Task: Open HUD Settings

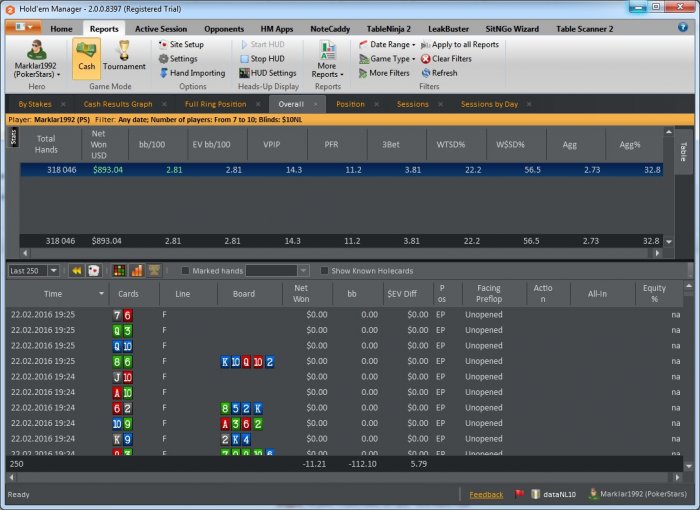Action: (272, 73)
